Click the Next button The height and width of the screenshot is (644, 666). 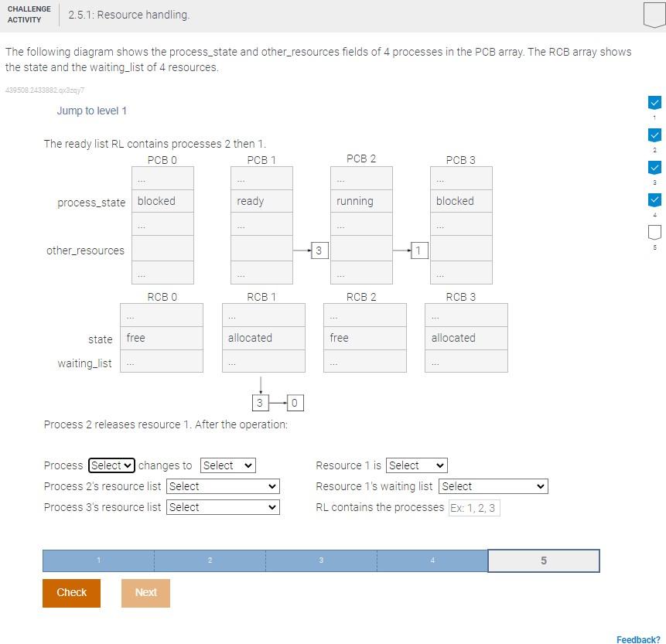pyautogui.click(x=145, y=593)
